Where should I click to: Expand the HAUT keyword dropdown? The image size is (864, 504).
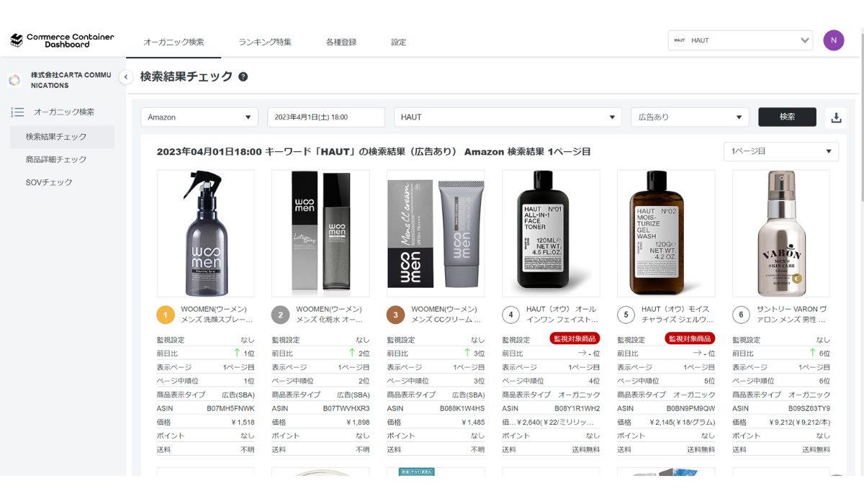pyautogui.click(x=508, y=117)
